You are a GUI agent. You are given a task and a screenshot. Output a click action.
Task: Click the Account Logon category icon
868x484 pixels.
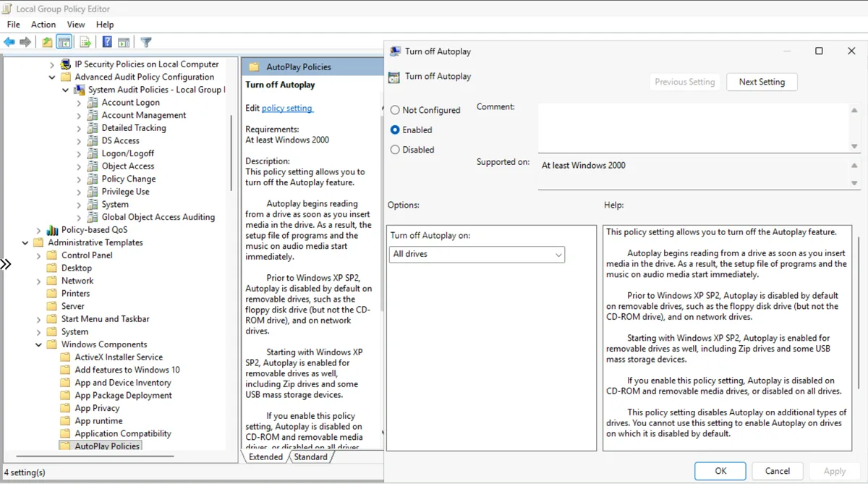(x=93, y=103)
